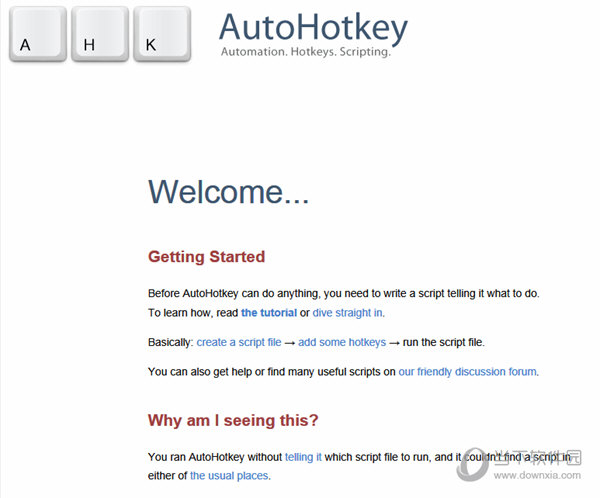Viewport: 600px width, 498px height.
Task: Open the 'add some hotkeys' link
Action: point(342,342)
